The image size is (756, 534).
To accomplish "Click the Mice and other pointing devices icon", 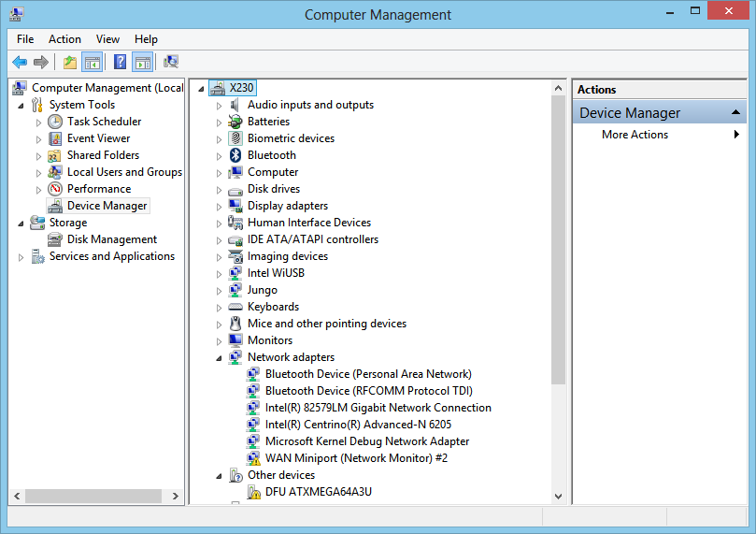I will pyautogui.click(x=235, y=324).
